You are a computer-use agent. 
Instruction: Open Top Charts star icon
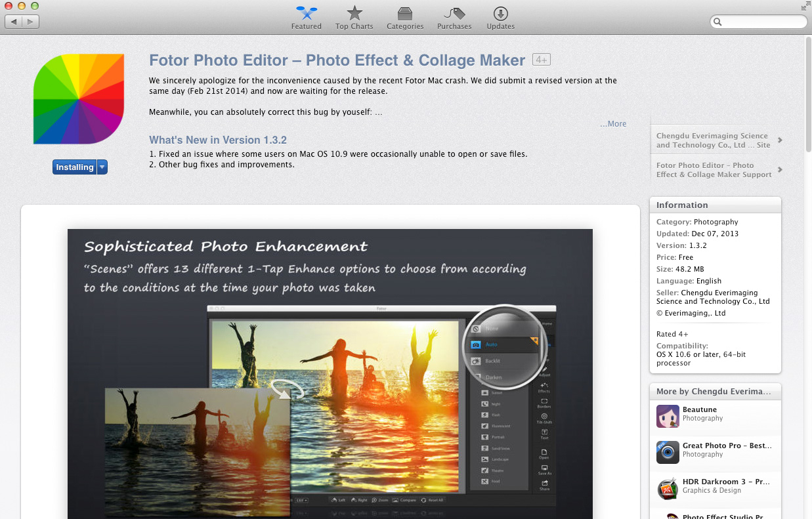pyautogui.click(x=354, y=12)
